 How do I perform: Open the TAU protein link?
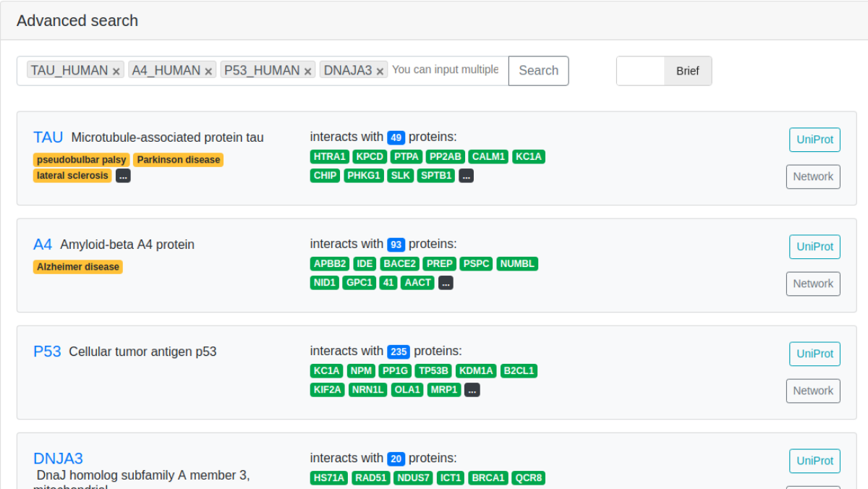(48, 137)
